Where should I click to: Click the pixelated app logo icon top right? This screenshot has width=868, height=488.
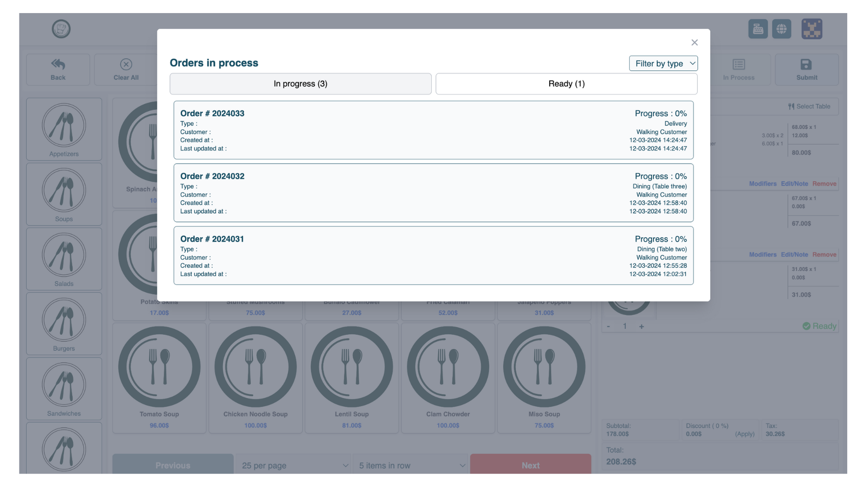[x=811, y=28]
